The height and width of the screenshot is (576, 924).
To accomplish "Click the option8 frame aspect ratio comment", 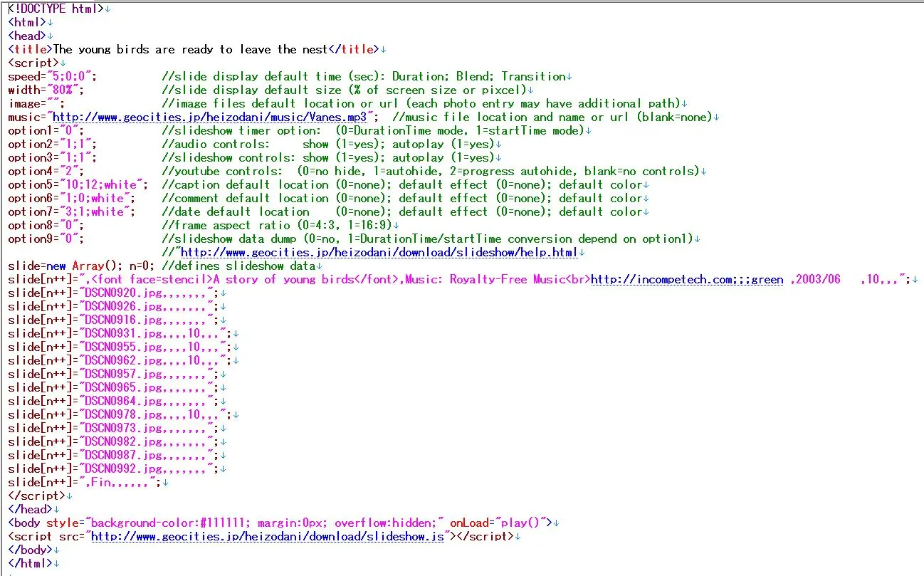I will pyautogui.click(x=276, y=225).
